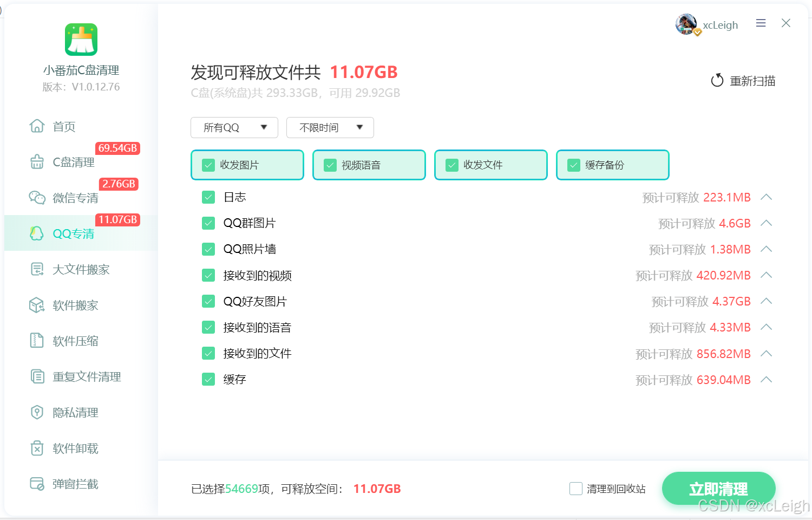Image resolution: width=812 pixels, height=520 pixels.
Task: Uncheck the QQ照片墙 checkbox
Action: [x=208, y=249]
